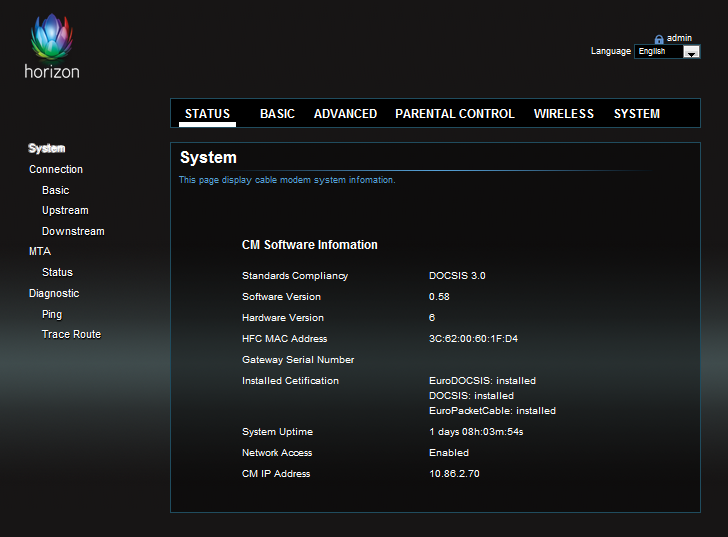Click the DOCSIS 3.0 value

coord(457,276)
